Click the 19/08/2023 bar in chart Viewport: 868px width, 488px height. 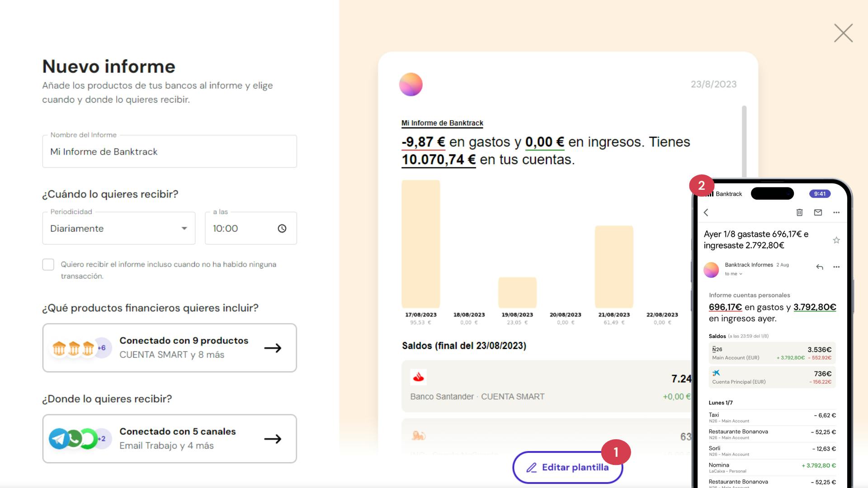pyautogui.click(x=517, y=292)
